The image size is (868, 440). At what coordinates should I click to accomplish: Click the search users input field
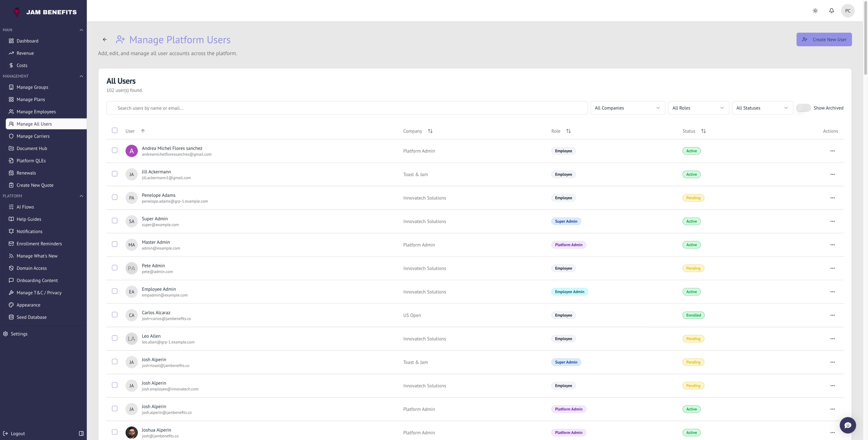(x=347, y=108)
